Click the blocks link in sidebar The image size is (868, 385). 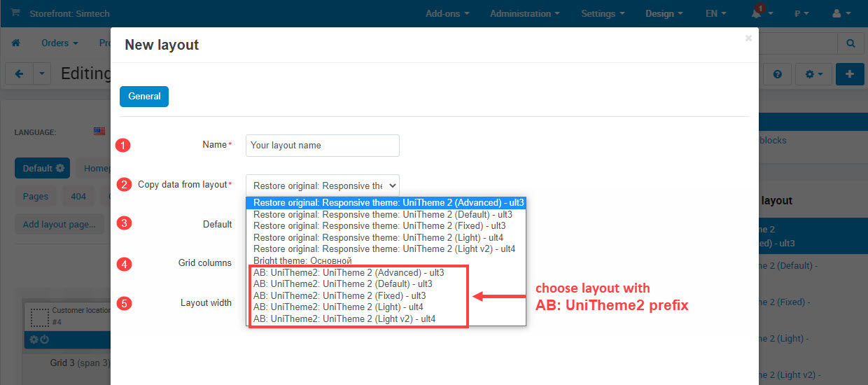(x=773, y=140)
